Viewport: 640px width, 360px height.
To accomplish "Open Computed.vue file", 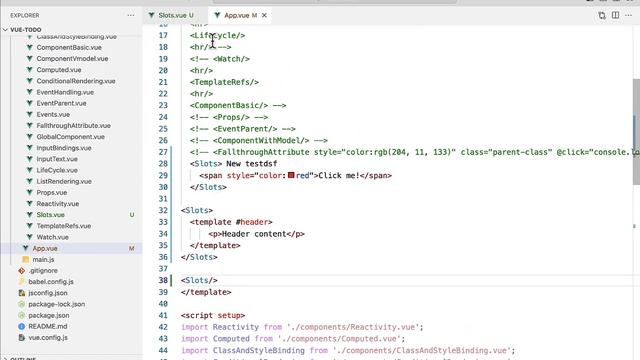I will coord(59,70).
